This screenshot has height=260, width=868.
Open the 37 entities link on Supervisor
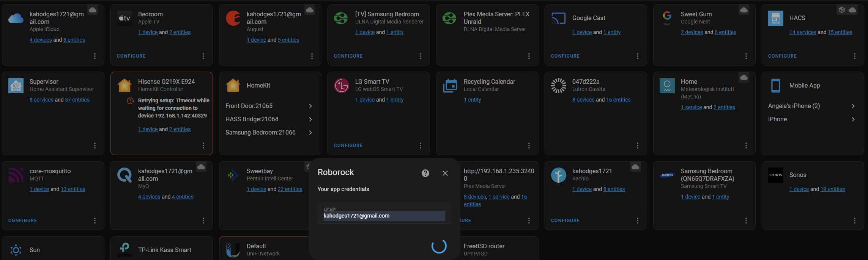coord(77,100)
